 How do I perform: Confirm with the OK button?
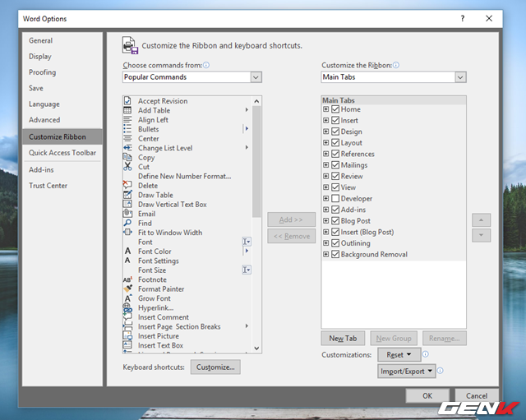427,396
